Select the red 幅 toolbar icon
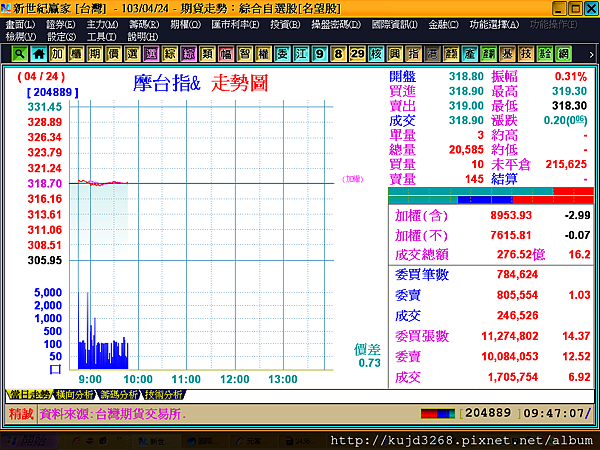Screen dimensions: 600x450 tap(226, 54)
